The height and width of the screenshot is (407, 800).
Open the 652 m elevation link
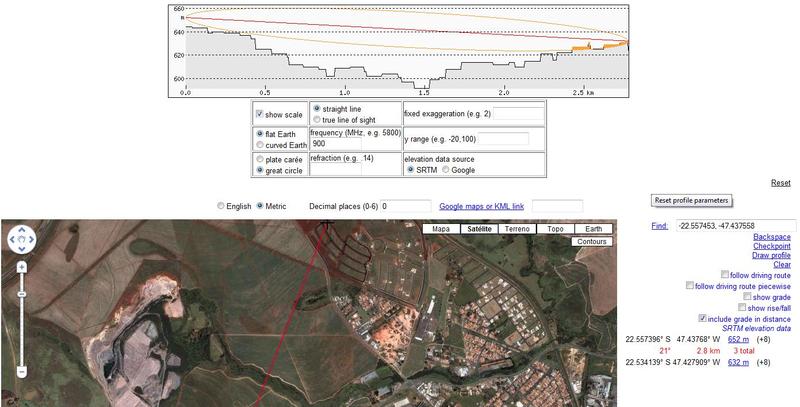point(738,339)
